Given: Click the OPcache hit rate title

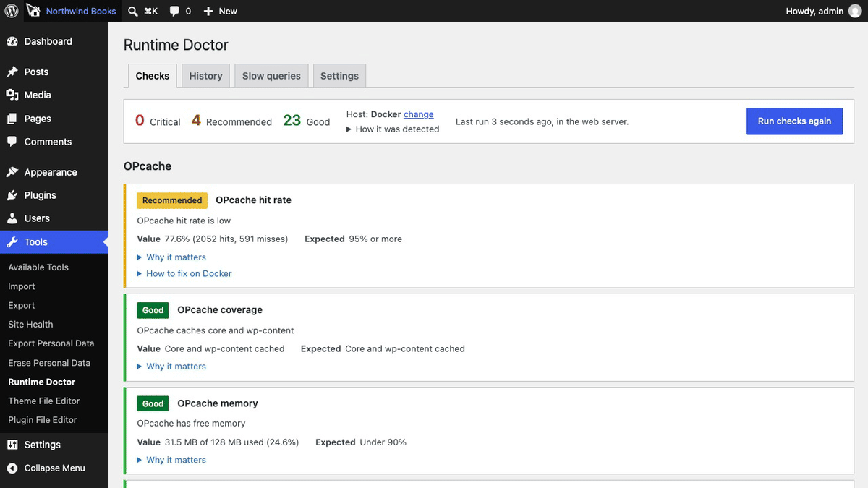Looking at the screenshot, I should coord(253,200).
